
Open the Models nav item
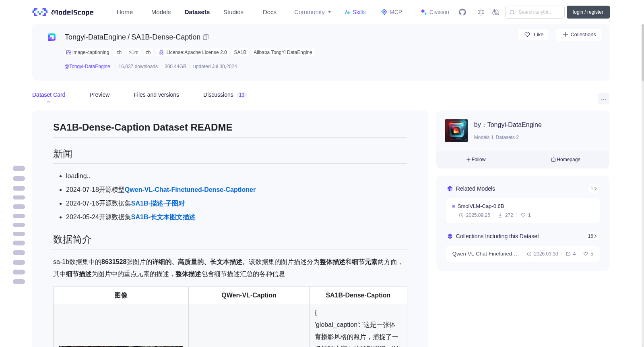pyautogui.click(x=161, y=12)
